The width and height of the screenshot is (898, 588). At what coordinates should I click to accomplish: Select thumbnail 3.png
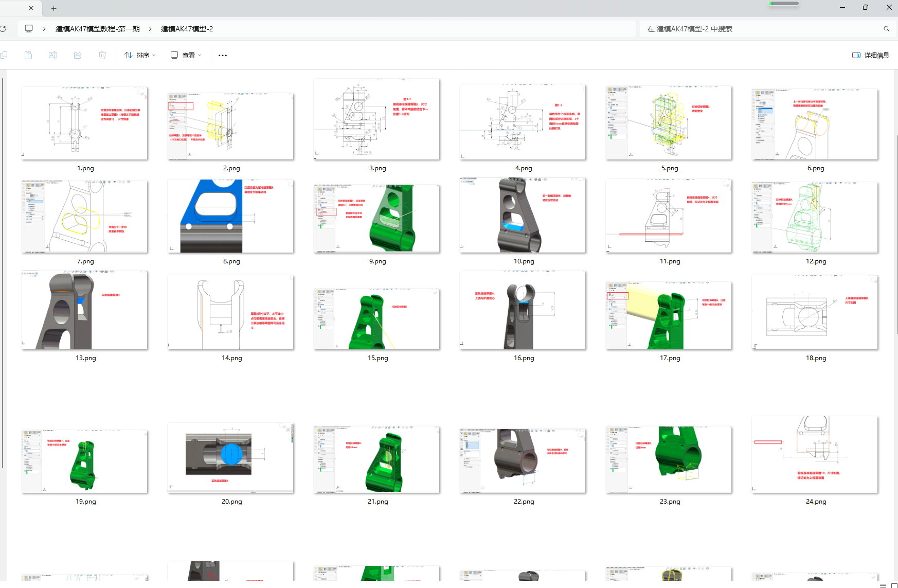tap(377, 119)
